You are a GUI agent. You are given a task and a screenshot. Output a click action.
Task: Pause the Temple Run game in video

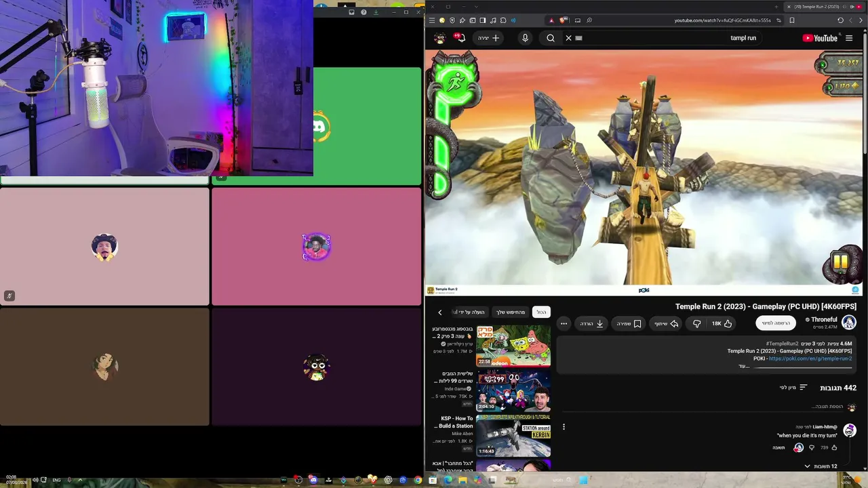point(841,262)
